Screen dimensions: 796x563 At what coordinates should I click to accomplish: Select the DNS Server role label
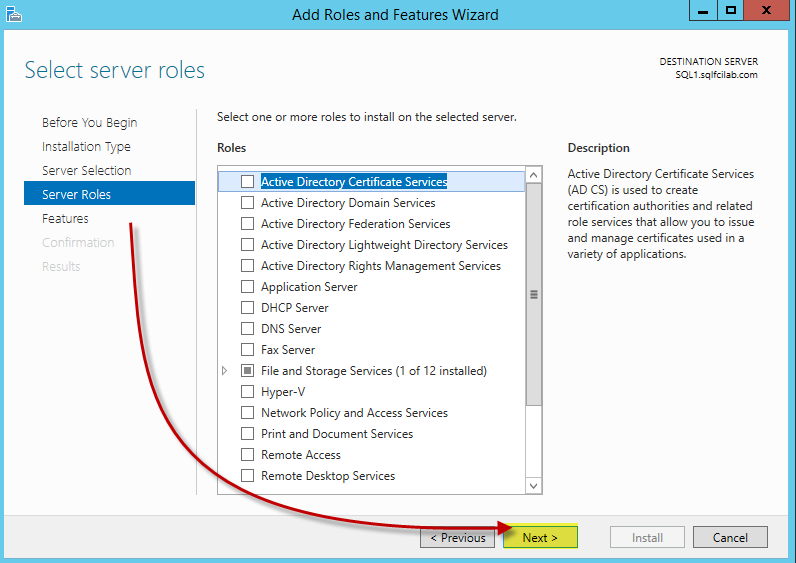(291, 329)
